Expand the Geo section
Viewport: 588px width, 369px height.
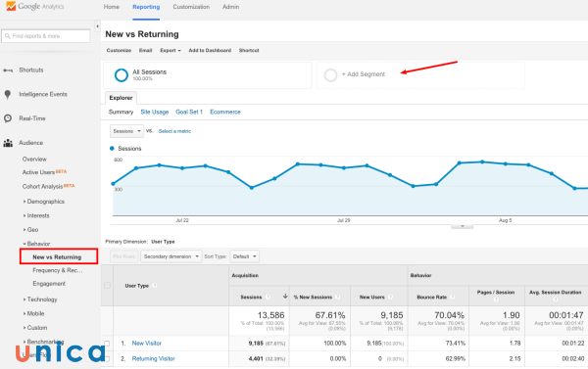tap(30, 230)
